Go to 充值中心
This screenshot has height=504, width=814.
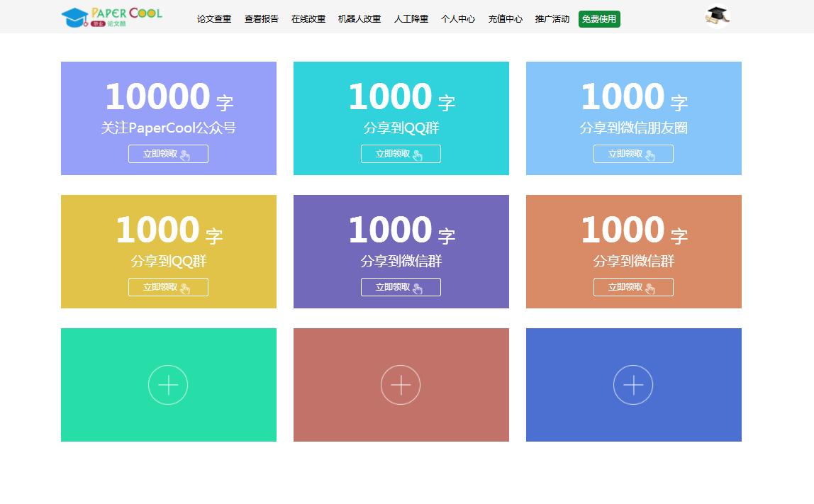505,19
